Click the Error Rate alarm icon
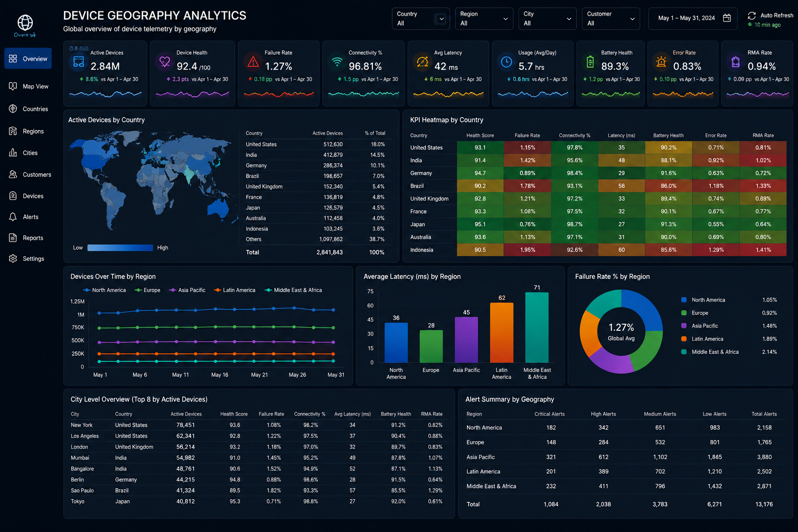This screenshot has width=798, height=532. coord(661,62)
